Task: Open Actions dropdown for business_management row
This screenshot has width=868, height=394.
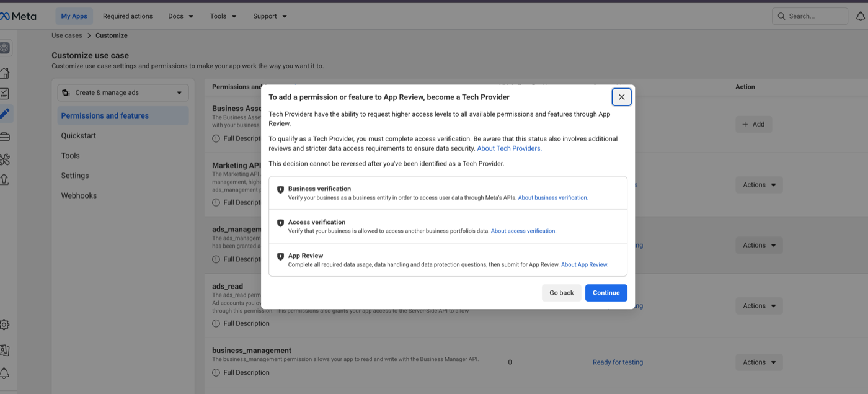Action: pyautogui.click(x=759, y=362)
